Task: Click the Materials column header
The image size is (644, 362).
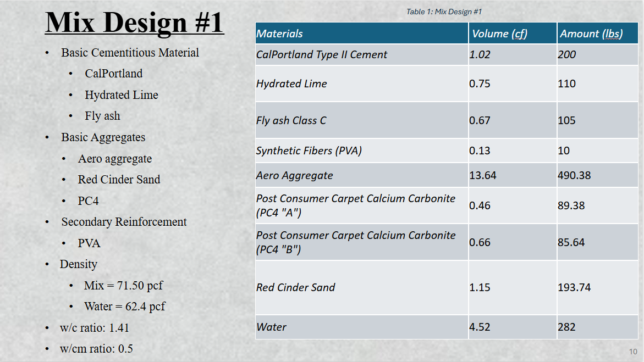Action: [x=279, y=34]
